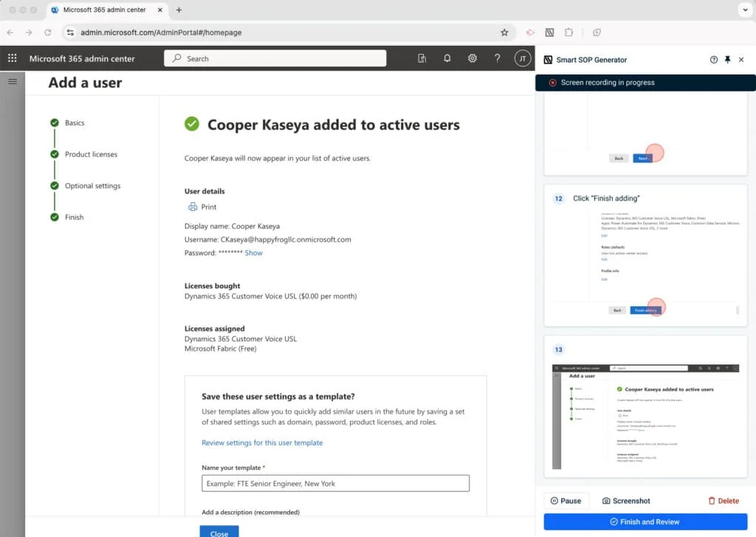Click the recording indicator dot icon
This screenshot has height=537, width=756.
[x=552, y=83]
